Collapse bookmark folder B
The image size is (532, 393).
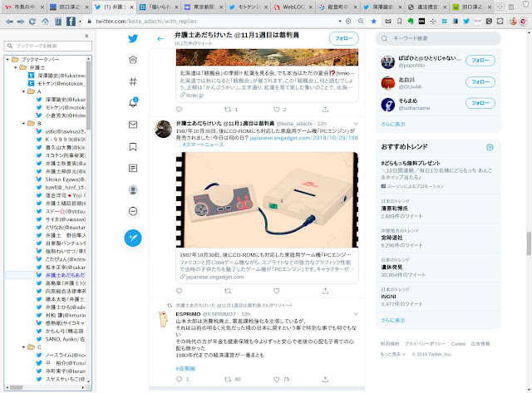click(23, 124)
